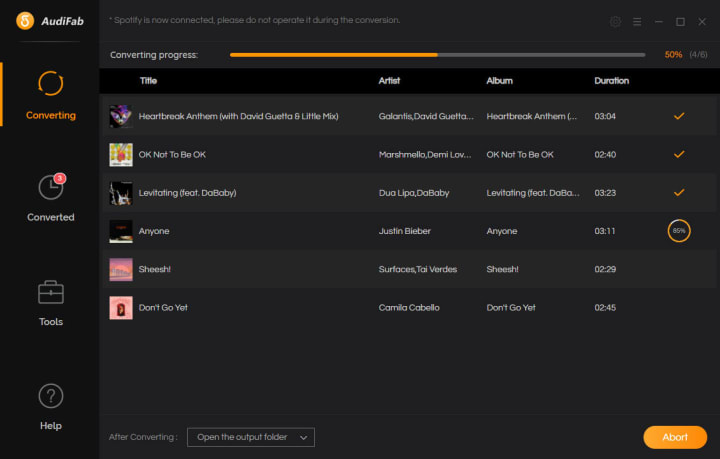Screen dimensions: 720x459
Task: Expand the After Converting dropdown
Action: pyautogui.click(x=251, y=437)
